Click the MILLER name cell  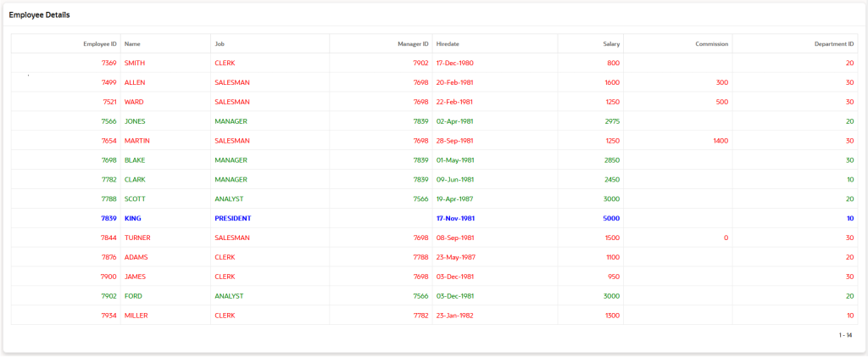(x=136, y=316)
